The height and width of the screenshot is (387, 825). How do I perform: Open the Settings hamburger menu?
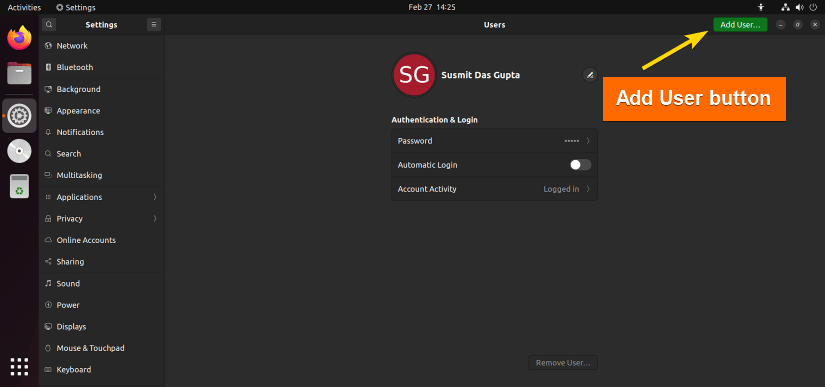[x=154, y=25]
